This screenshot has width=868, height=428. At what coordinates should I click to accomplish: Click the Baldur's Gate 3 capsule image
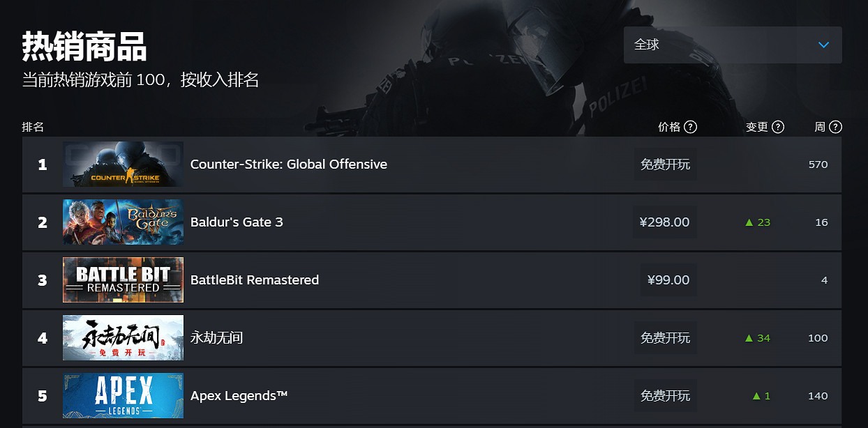[x=123, y=222]
